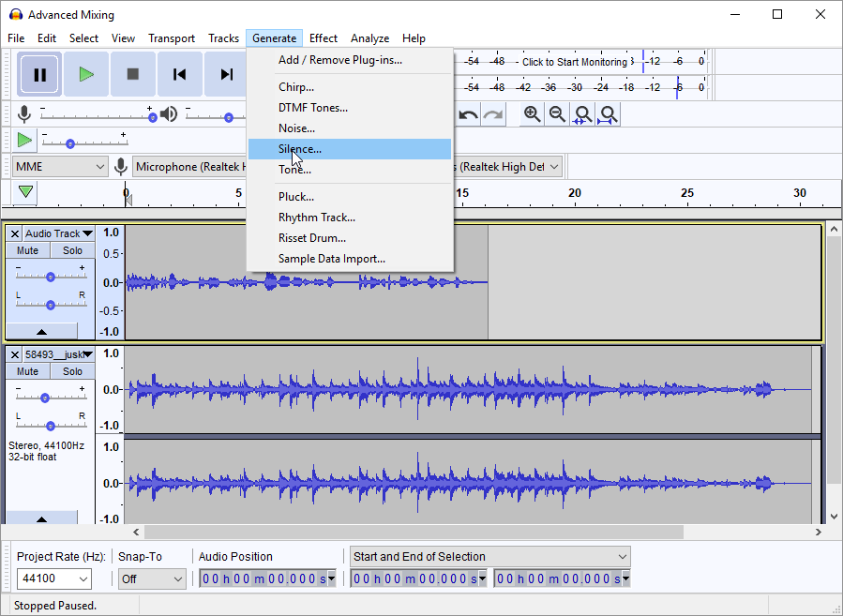Click the Audio Track gain slider knob
Image resolution: width=843 pixels, height=616 pixels.
pos(51,277)
